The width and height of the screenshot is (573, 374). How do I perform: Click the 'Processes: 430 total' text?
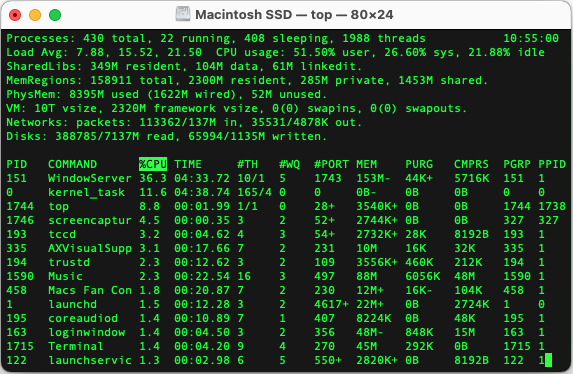tap(76, 38)
